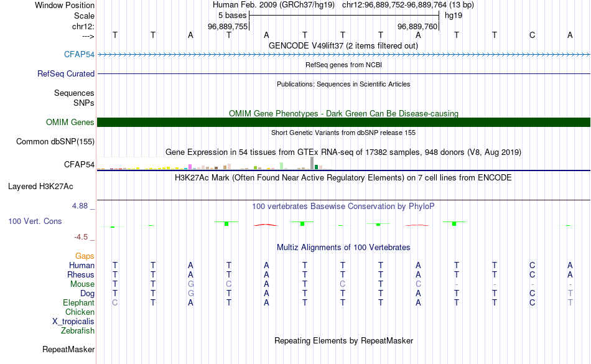Viewport: 591px width, 364px height.
Task: Click the '--->' base direction arrow label
Action: [88, 36]
